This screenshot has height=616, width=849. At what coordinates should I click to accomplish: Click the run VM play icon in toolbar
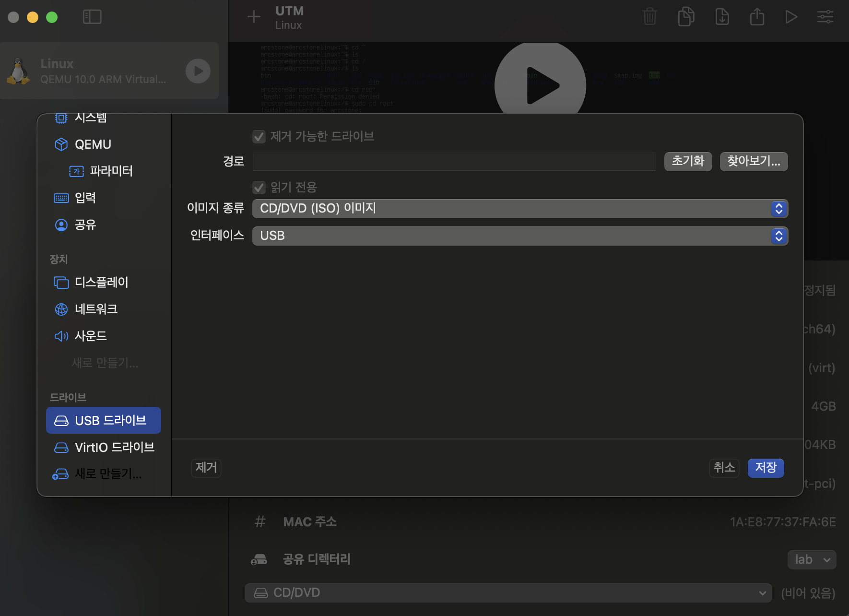(x=791, y=17)
